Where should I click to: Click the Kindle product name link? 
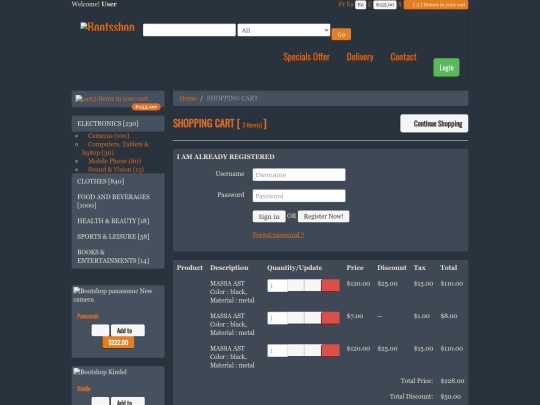click(x=84, y=388)
